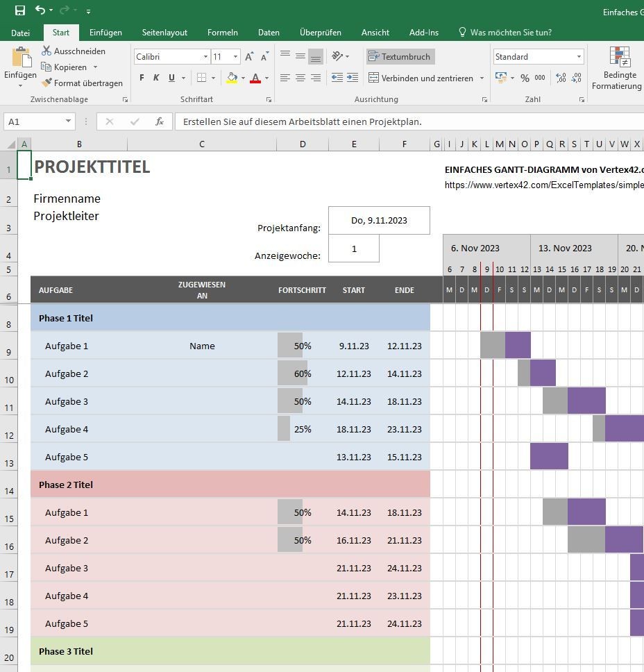Select column D header
Viewport: 644px width, 672px height.
[x=303, y=144]
